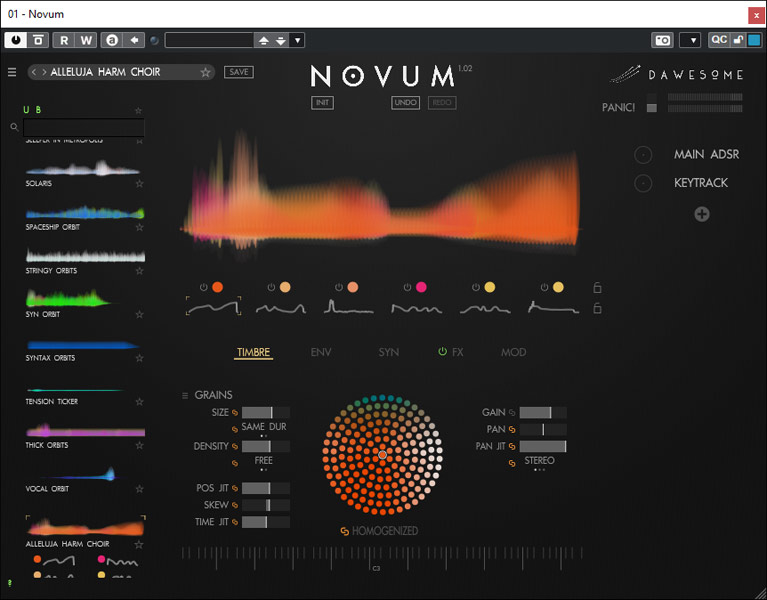This screenshot has height=600, width=767.
Task: Open the host preset dropdown arrow
Action: [298, 40]
